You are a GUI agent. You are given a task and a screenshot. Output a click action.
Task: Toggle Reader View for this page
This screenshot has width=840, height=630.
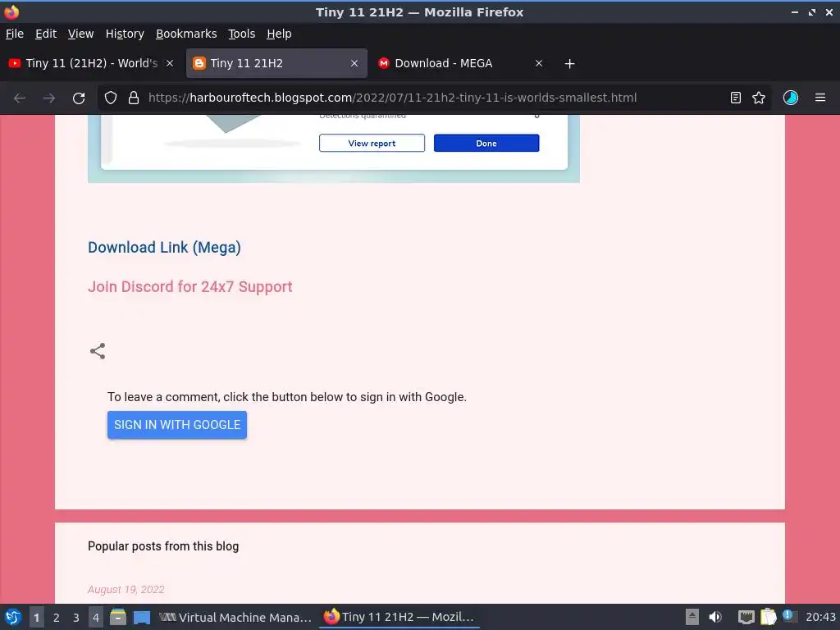pyautogui.click(x=736, y=98)
